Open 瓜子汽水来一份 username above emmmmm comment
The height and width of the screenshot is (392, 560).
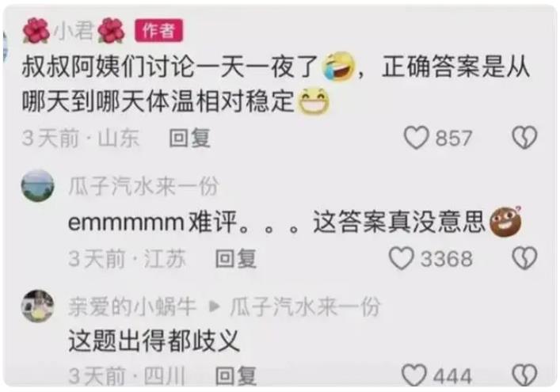pyautogui.click(x=143, y=186)
